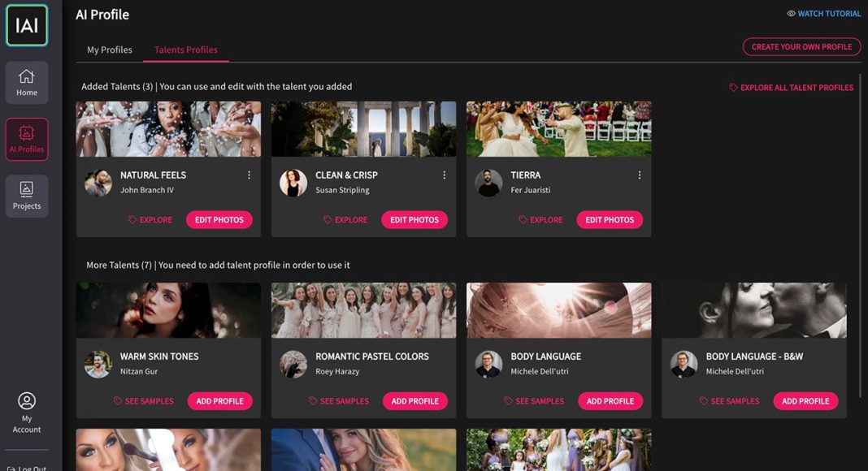Select the AI Profiles sidebar item
Screen dimensions: 868x471
pos(27,140)
